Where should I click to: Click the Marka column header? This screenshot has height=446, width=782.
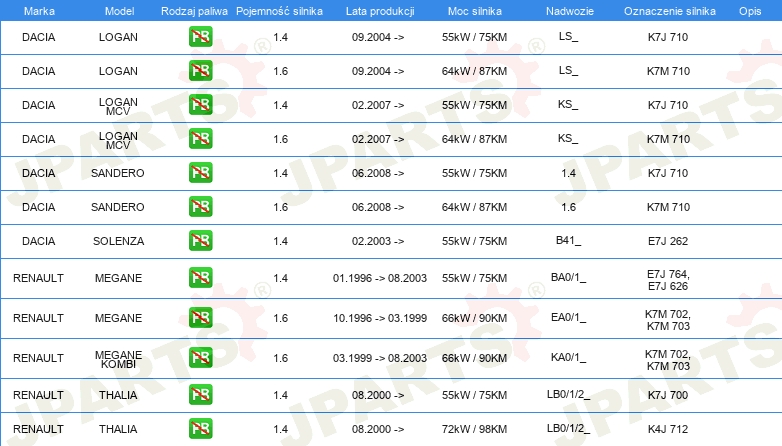click(x=39, y=11)
